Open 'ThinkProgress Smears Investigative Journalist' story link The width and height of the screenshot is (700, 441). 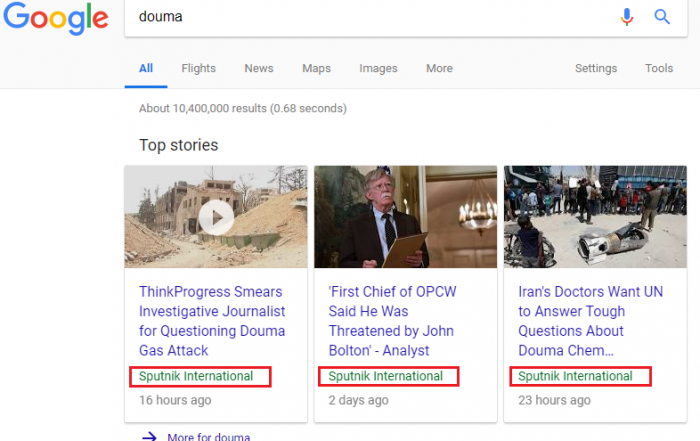tap(212, 321)
